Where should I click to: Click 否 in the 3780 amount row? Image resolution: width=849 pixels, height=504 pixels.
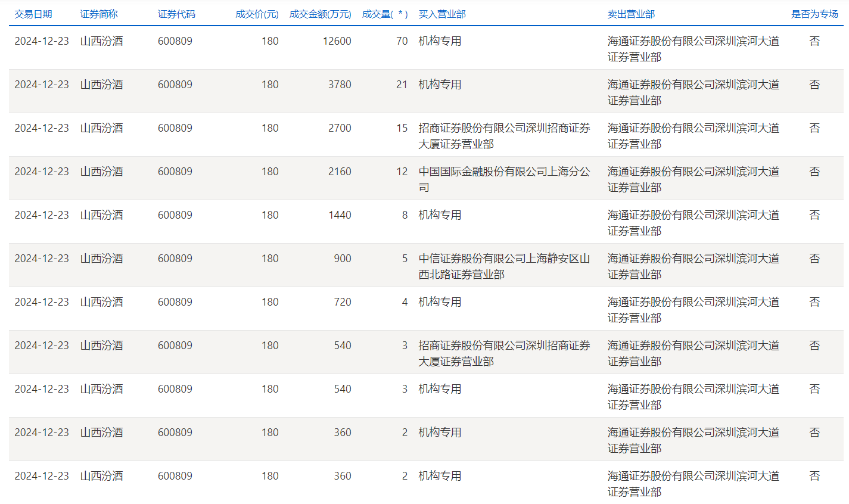click(x=814, y=85)
